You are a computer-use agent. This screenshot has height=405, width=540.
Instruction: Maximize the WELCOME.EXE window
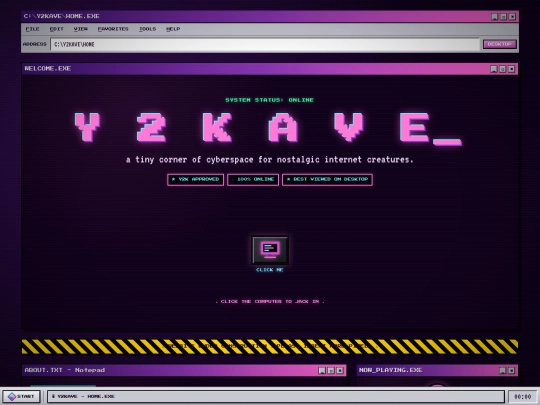pos(502,69)
